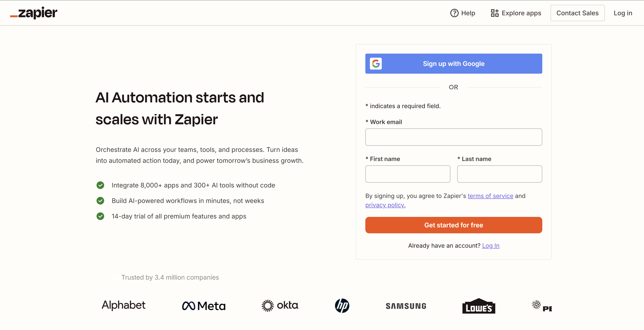644x330 pixels.
Task: Click the Okta logo
Action: click(x=280, y=306)
